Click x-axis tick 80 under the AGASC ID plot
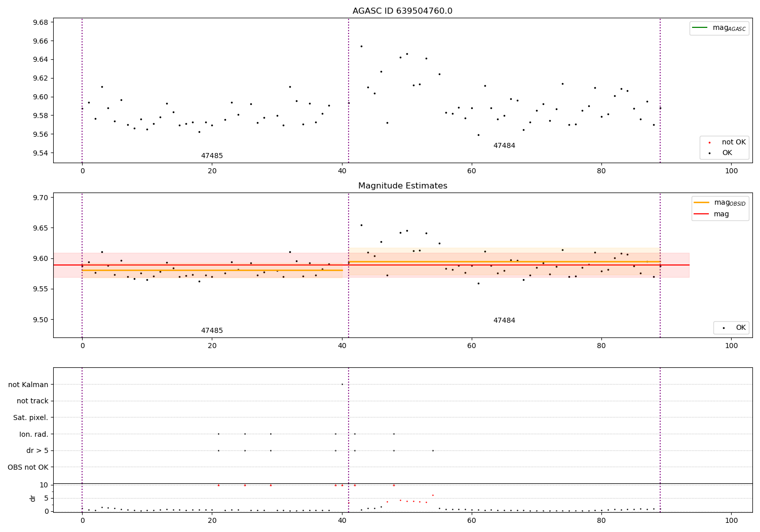Viewport: 760px width, 532px height. [x=601, y=171]
